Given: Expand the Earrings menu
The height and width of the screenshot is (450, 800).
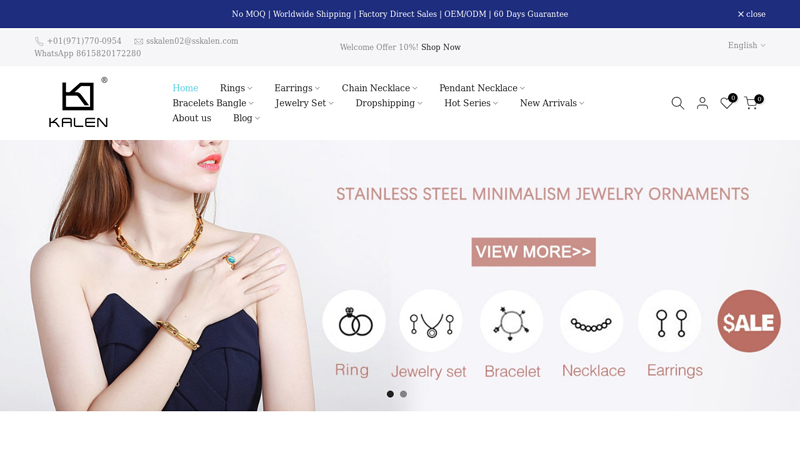Looking at the screenshot, I should 297,88.
